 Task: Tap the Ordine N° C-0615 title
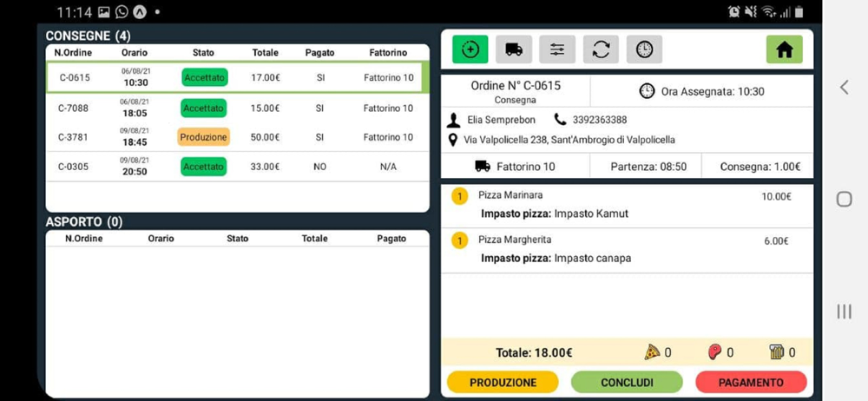(x=516, y=86)
